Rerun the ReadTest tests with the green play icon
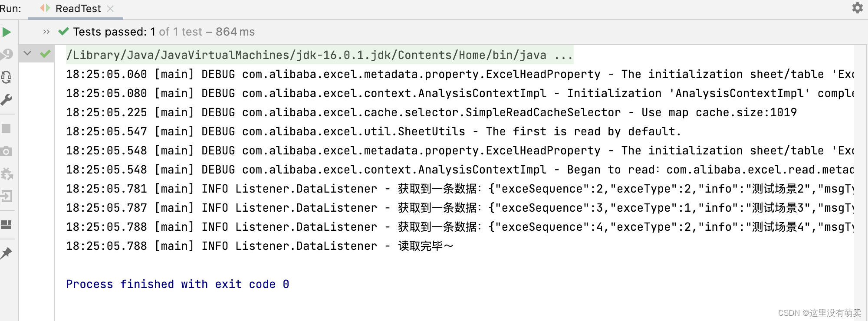 click(7, 32)
